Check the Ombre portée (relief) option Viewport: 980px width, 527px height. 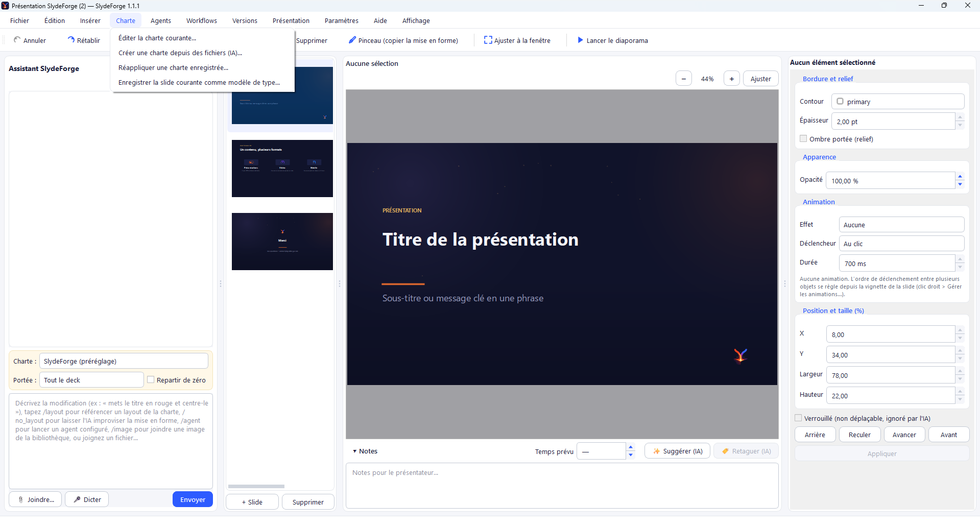[x=803, y=138]
